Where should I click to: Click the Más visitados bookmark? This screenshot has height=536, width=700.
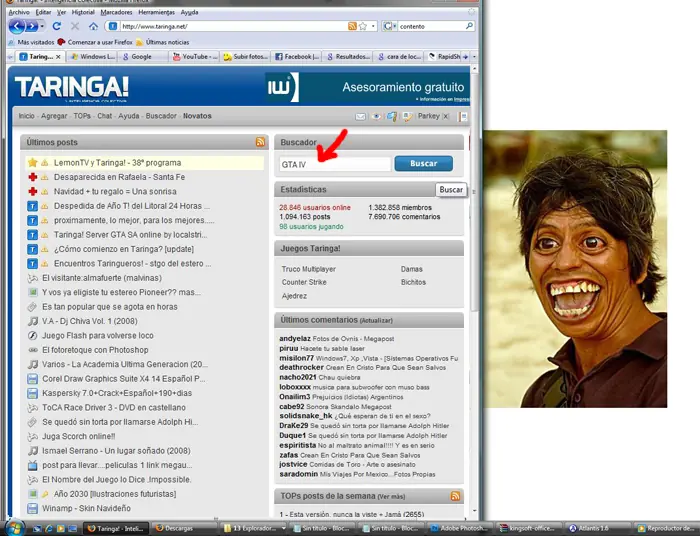point(32,42)
